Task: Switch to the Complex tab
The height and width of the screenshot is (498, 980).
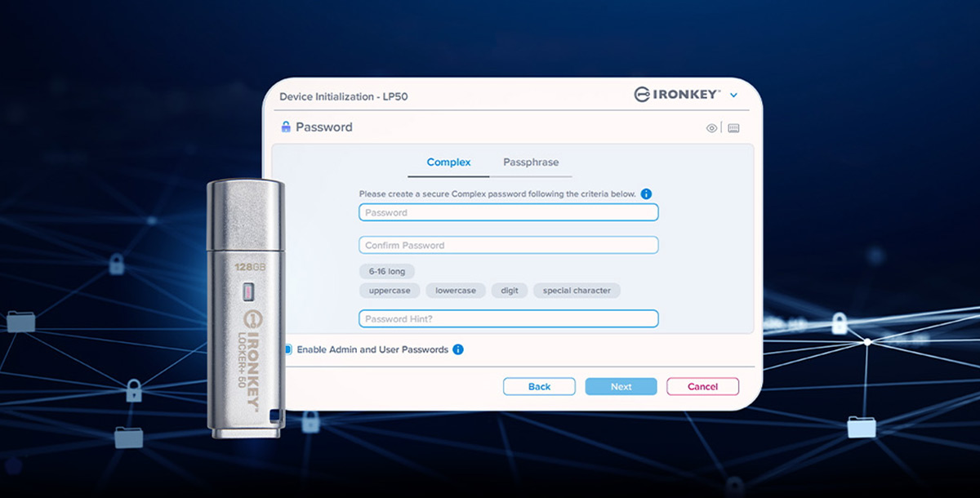Action: [x=448, y=162]
